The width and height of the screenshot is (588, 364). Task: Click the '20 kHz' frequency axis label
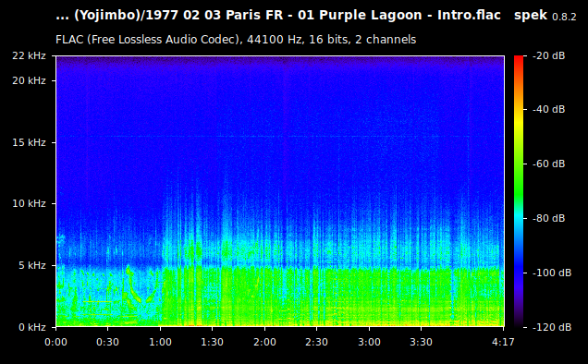[29, 80]
